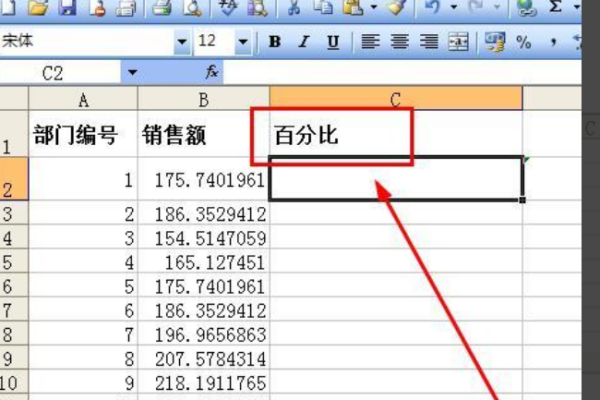Click the cell containing 196.9656863
Viewport: 600px width, 400px height.
[x=204, y=334]
